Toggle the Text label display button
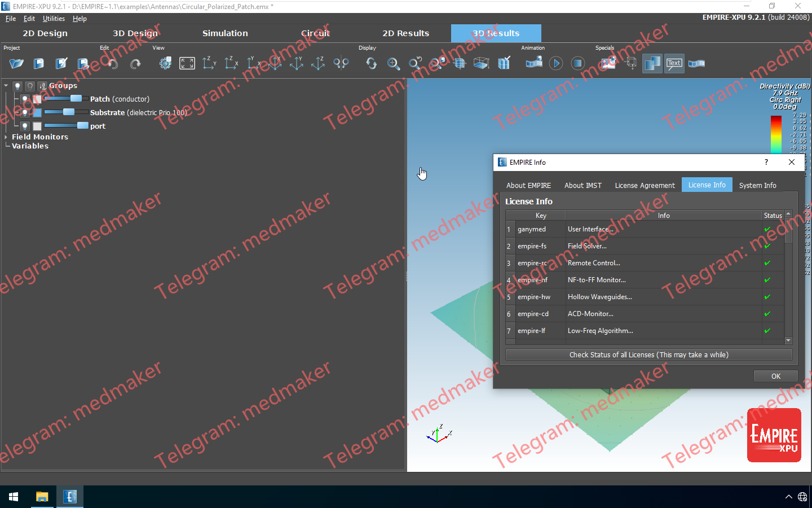Viewport: 812px width, 508px height. coord(674,63)
